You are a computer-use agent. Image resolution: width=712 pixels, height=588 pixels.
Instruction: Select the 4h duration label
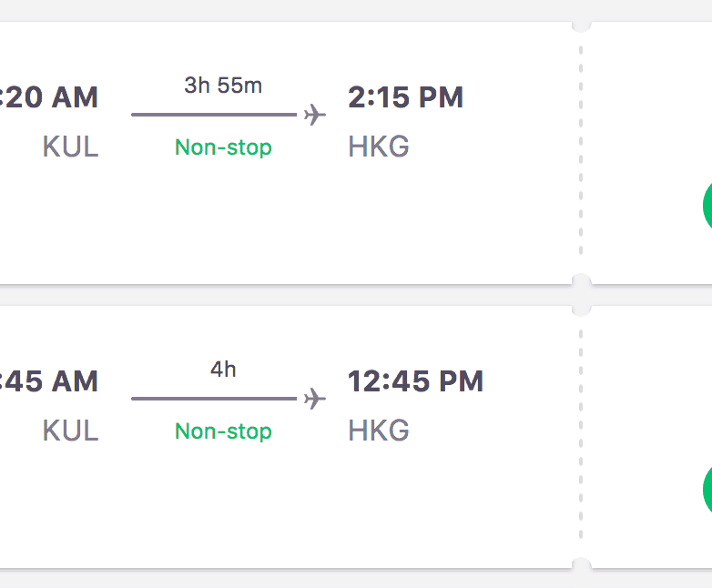pos(223,370)
